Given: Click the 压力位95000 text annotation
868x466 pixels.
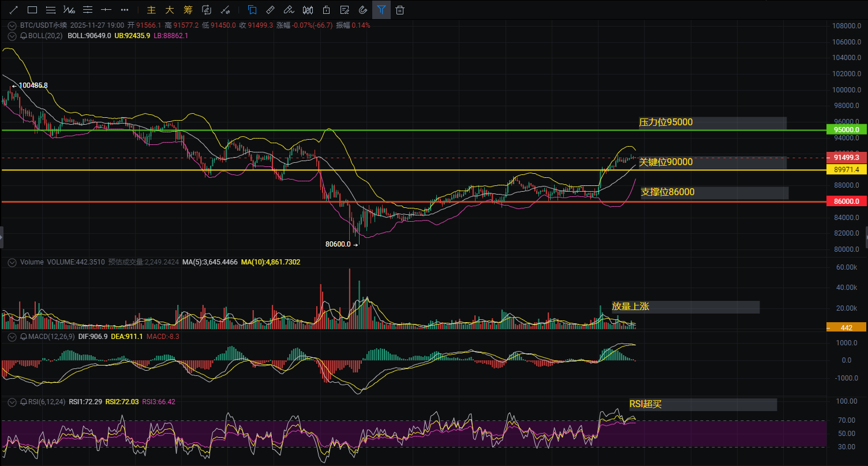Looking at the screenshot, I should (x=665, y=122).
